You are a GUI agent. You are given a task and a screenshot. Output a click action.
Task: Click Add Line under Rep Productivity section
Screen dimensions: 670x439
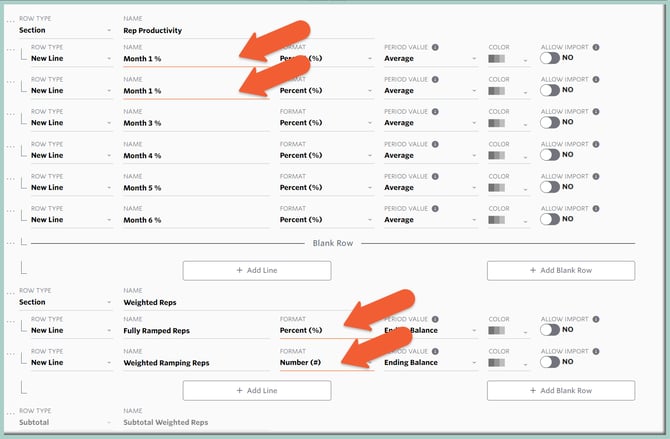(x=256, y=270)
